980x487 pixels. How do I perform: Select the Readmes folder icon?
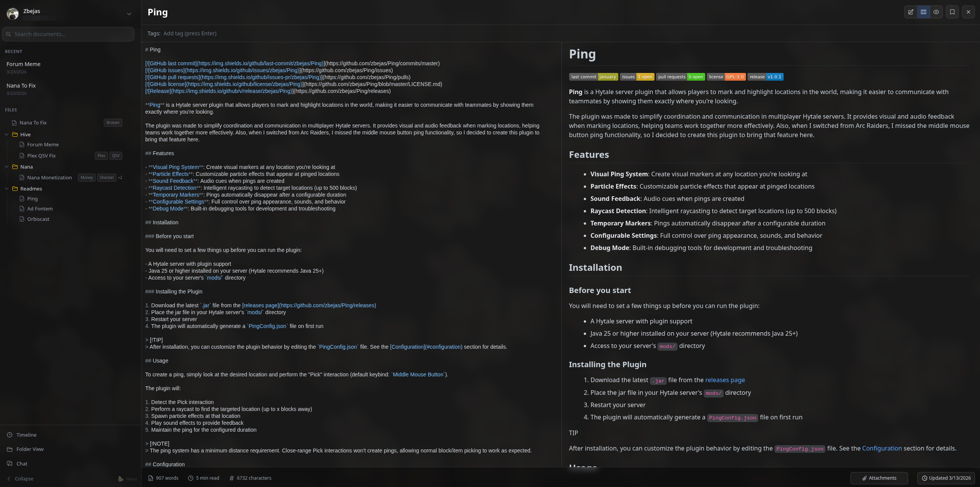15,189
